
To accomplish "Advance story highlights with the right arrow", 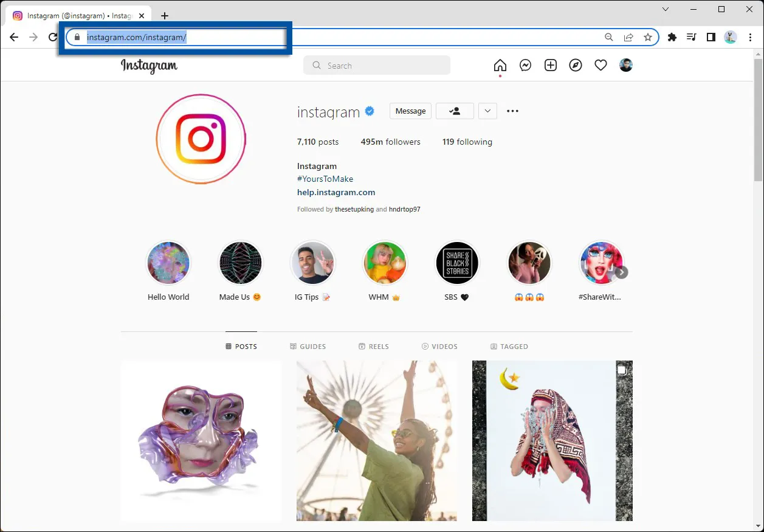I will coord(621,272).
